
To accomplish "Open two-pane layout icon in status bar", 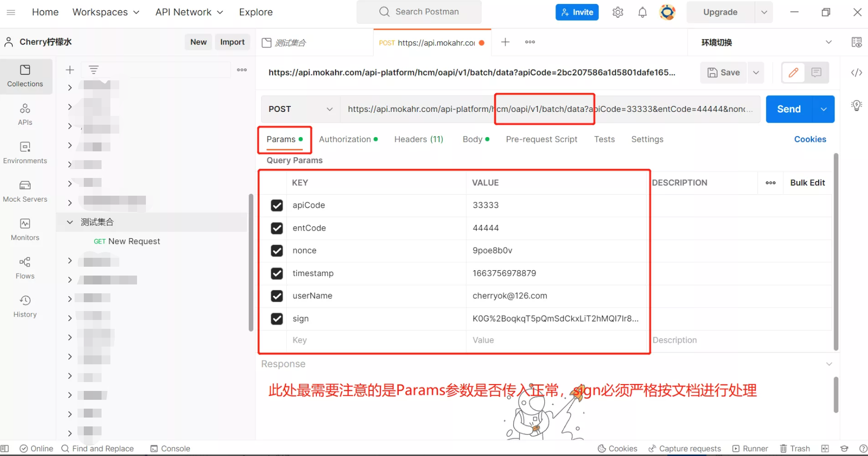I will [825, 449].
